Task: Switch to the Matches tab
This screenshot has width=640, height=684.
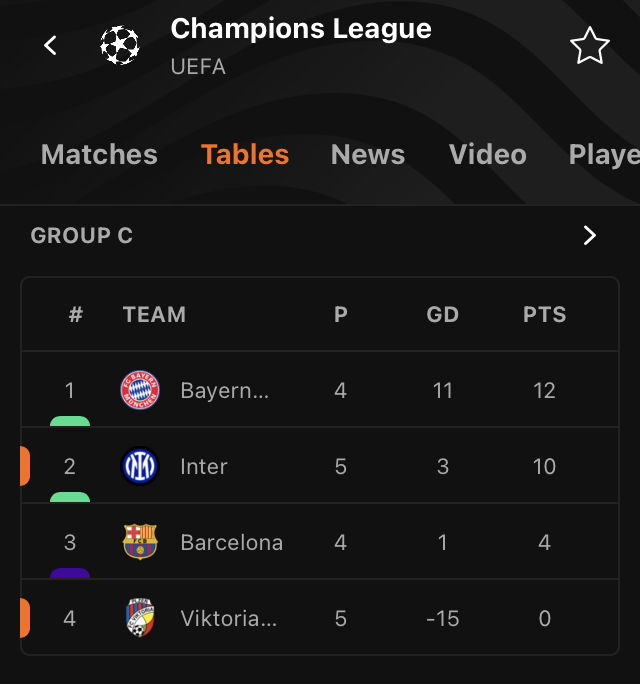Action: click(x=99, y=154)
